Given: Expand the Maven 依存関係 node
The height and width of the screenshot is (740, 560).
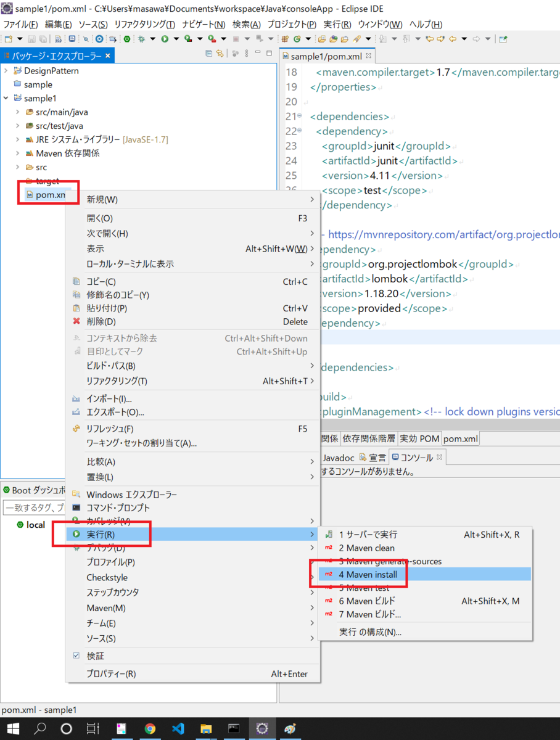Looking at the screenshot, I should tap(17, 153).
